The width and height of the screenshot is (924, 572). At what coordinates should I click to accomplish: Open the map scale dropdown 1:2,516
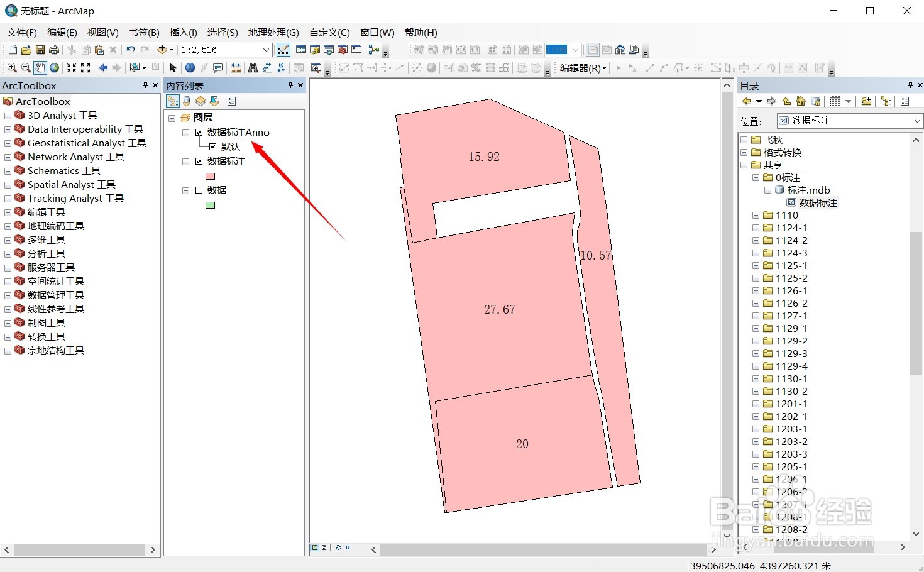tap(266, 50)
